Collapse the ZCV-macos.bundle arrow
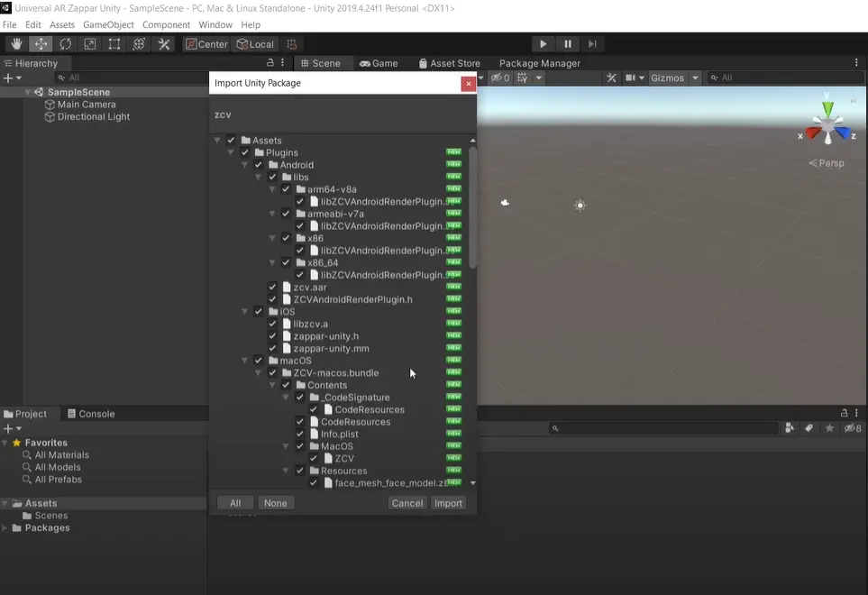The height and width of the screenshot is (595, 868). click(258, 372)
